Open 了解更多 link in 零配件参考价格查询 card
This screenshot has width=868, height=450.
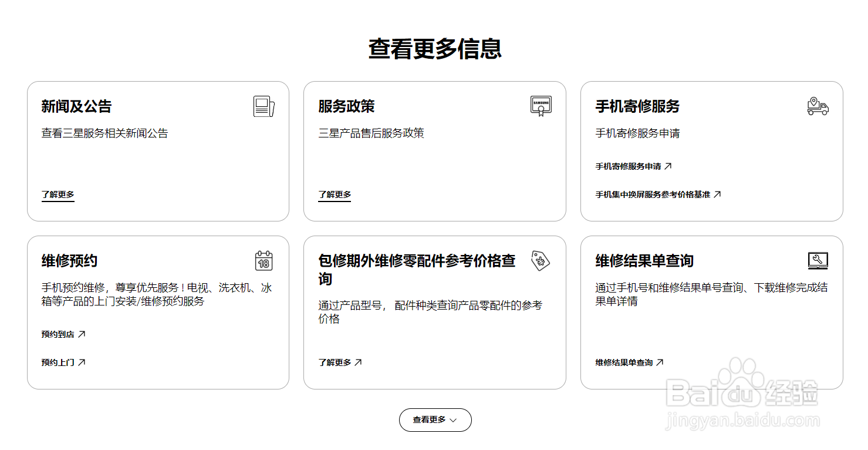[x=340, y=362]
